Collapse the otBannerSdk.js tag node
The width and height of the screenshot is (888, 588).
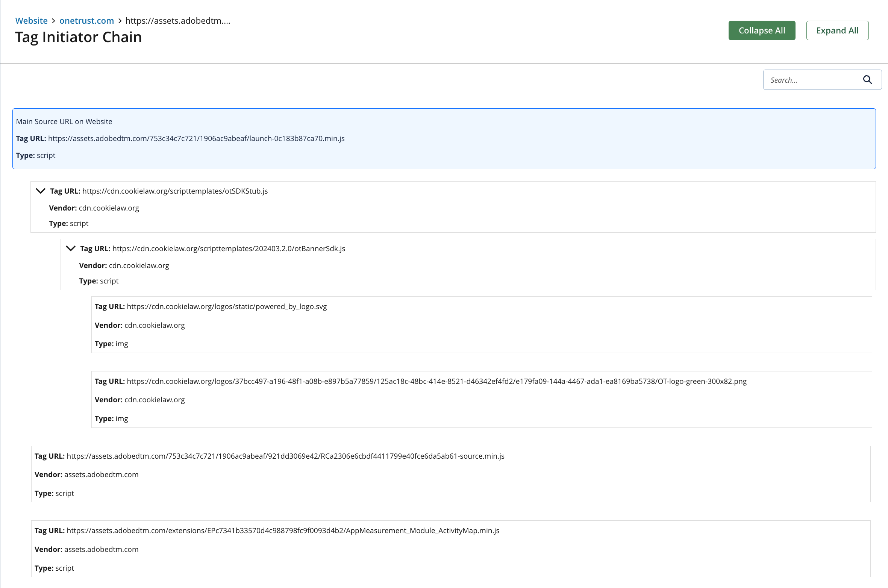click(71, 249)
